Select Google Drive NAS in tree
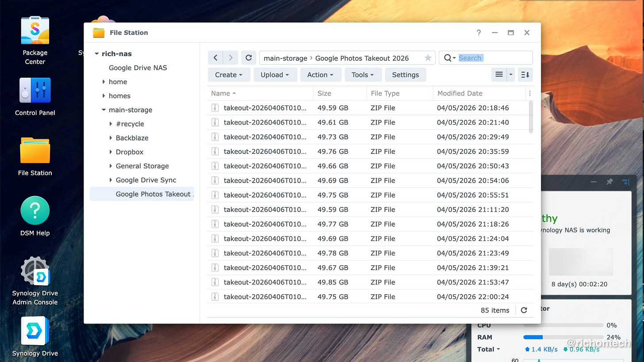Viewport: 644px width, 362px height. [x=138, y=68]
